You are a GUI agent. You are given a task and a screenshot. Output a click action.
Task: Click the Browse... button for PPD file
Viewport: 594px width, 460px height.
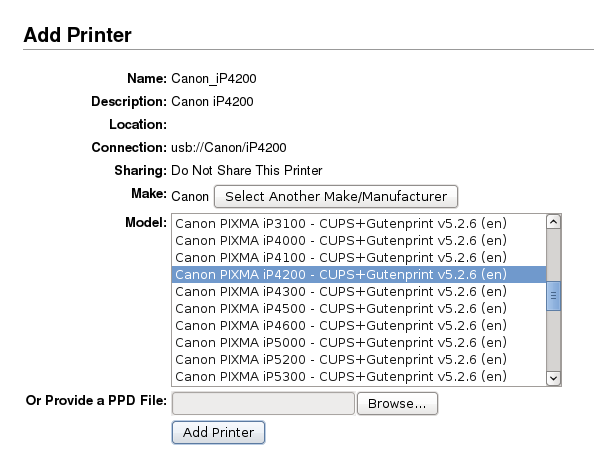pos(397,404)
